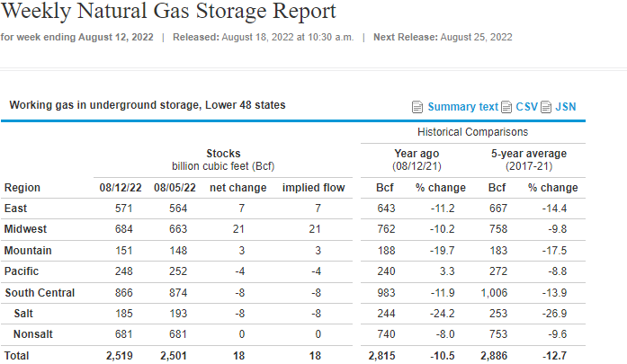The height and width of the screenshot is (364, 627).
Task: Click the Released August 18, 2022 text
Action: (x=263, y=37)
